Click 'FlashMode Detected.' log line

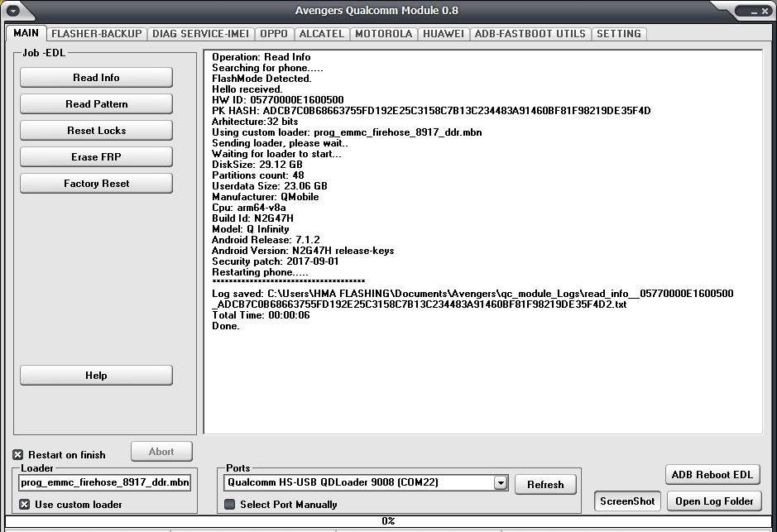click(261, 79)
